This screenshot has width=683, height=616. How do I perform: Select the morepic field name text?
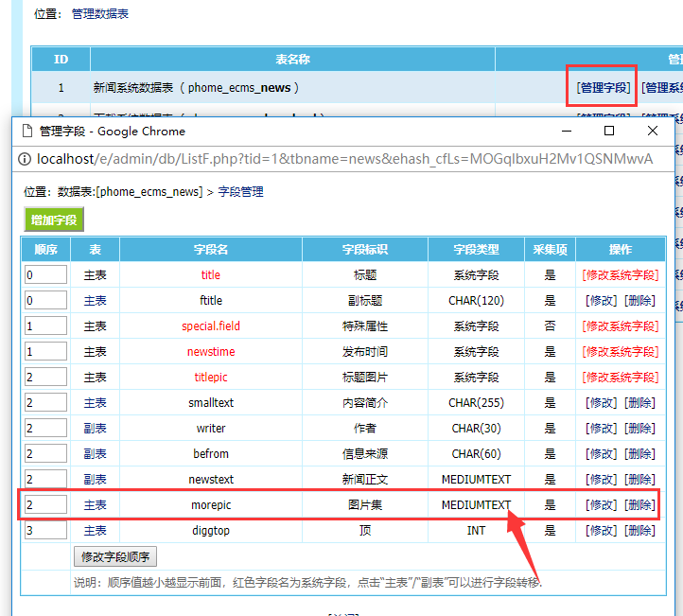click(x=211, y=505)
